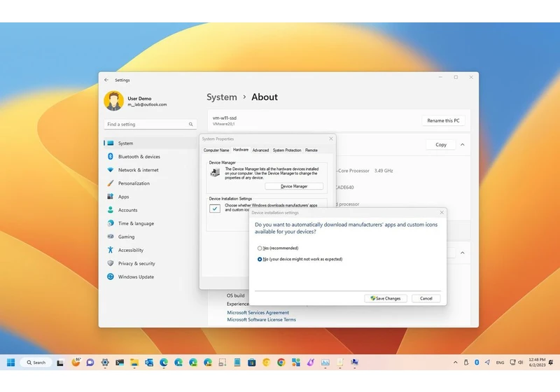Screen dimensions: 560x392
Task: Show hidden tray icons chevron
Action: coord(456,363)
